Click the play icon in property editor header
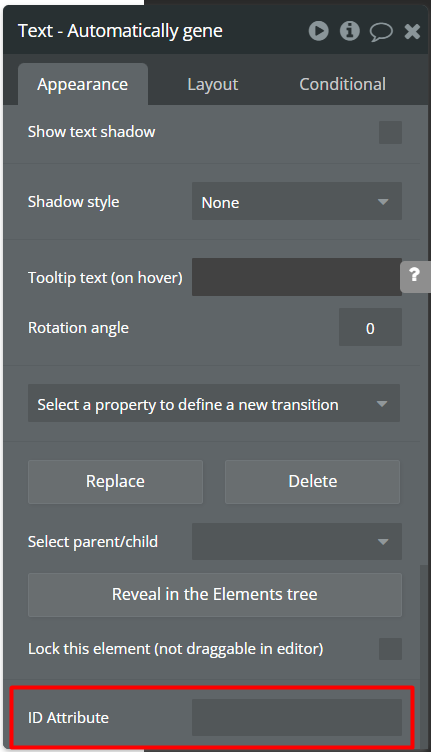Image resolution: width=431 pixels, height=752 pixels. click(318, 31)
